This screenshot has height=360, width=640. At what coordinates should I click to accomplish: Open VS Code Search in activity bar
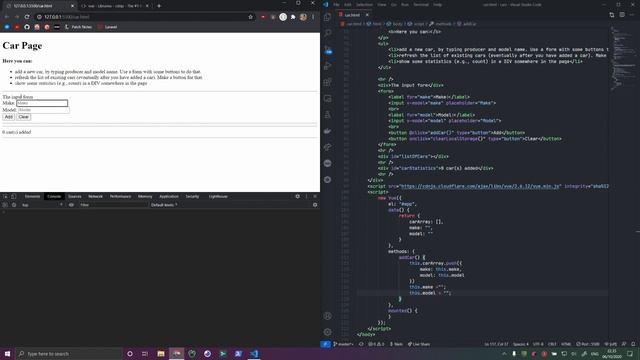(328, 33)
